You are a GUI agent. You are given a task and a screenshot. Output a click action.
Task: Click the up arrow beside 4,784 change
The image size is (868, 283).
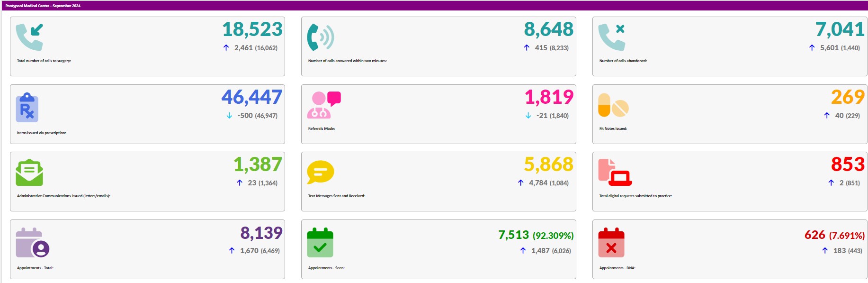521,183
